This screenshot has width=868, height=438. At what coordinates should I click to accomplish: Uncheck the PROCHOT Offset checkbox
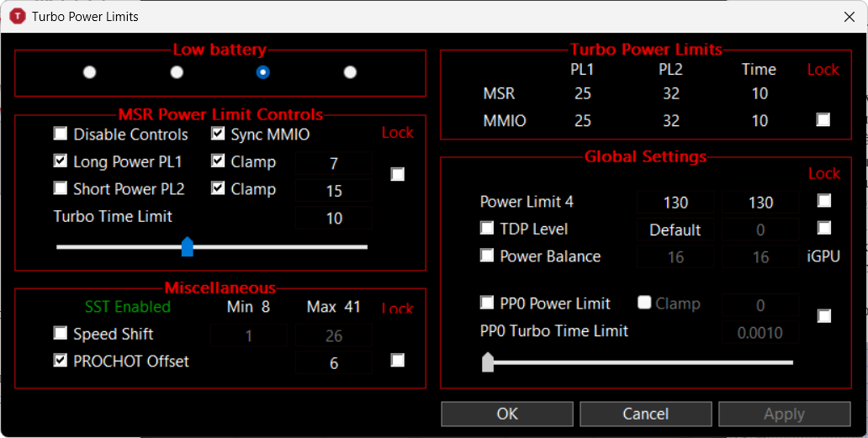tap(61, 361)
